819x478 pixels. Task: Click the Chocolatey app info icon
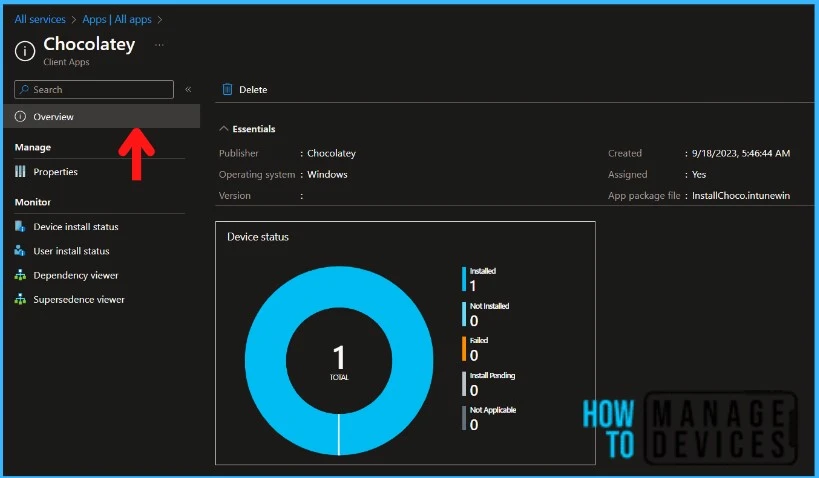point(25,51)
